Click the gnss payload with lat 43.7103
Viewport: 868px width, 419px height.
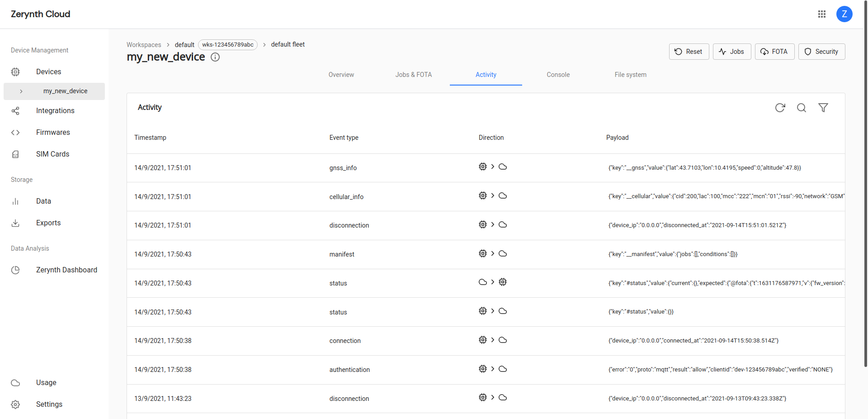coord(704,168)
